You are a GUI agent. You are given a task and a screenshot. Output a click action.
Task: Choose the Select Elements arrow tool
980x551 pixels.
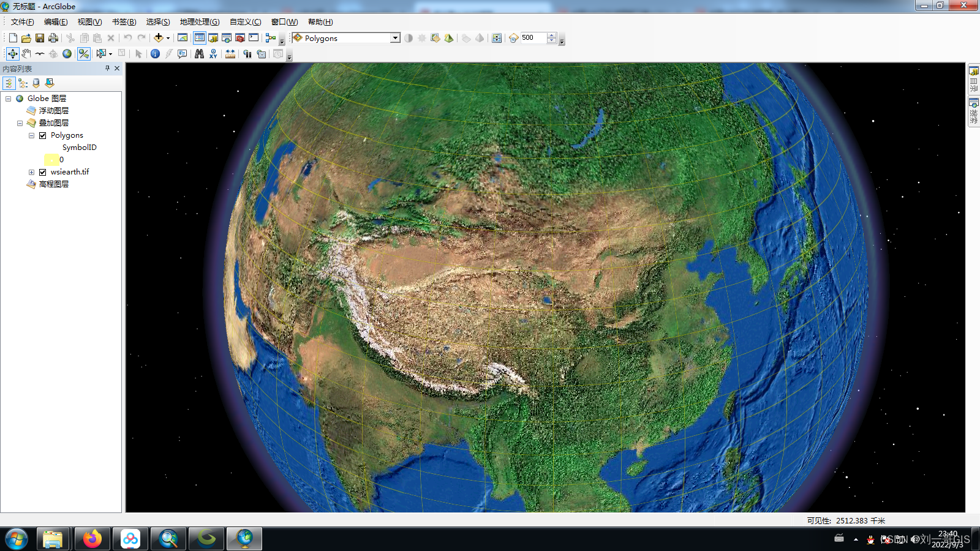coord(138,54)
